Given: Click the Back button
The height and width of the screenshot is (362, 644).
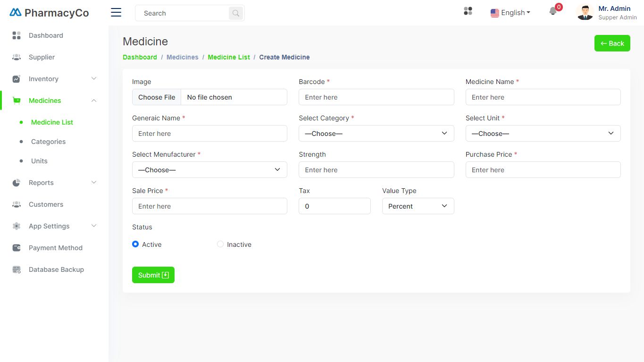Looking at the screenshot, I should [612, 43].
